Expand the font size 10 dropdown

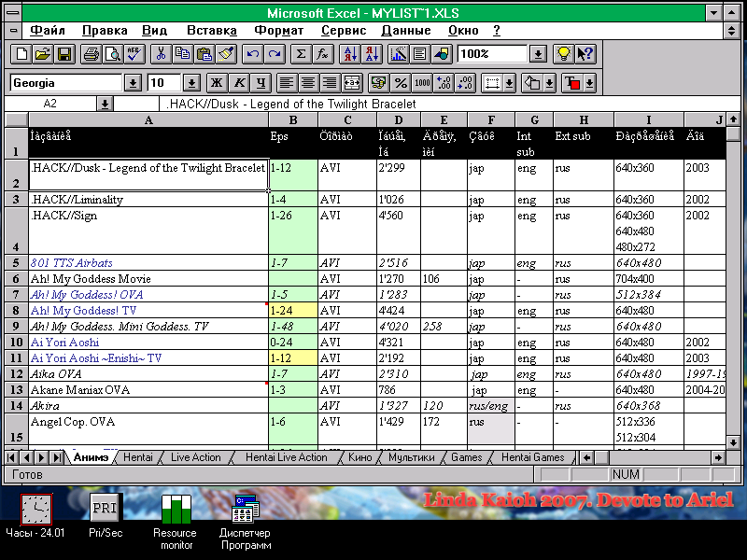(191, 83)
